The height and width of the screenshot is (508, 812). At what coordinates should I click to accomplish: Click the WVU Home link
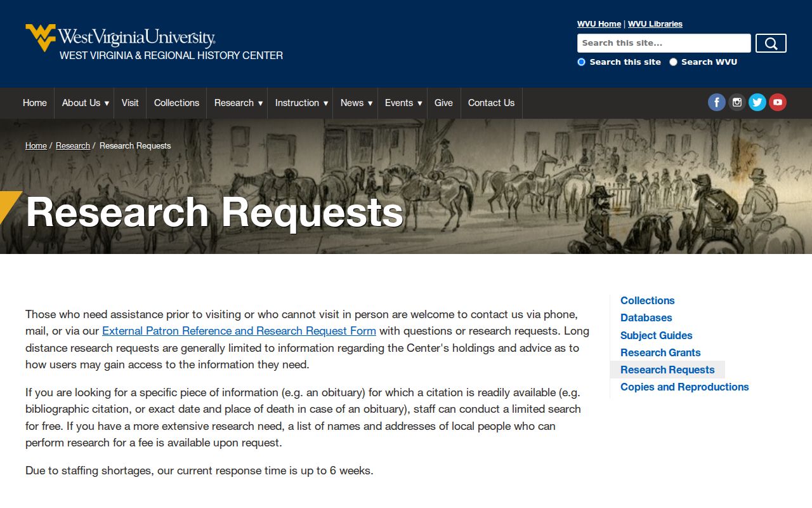[599, 24]
